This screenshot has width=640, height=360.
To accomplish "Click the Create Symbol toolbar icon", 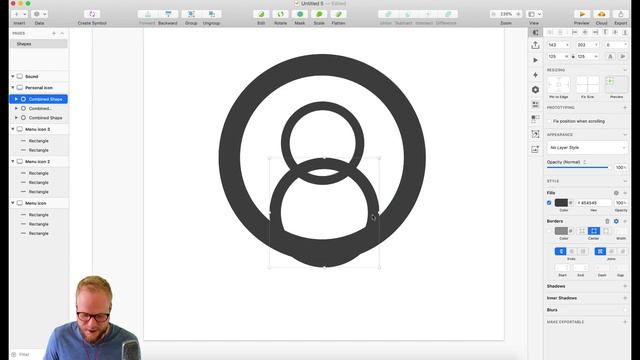I will point(92,14).
